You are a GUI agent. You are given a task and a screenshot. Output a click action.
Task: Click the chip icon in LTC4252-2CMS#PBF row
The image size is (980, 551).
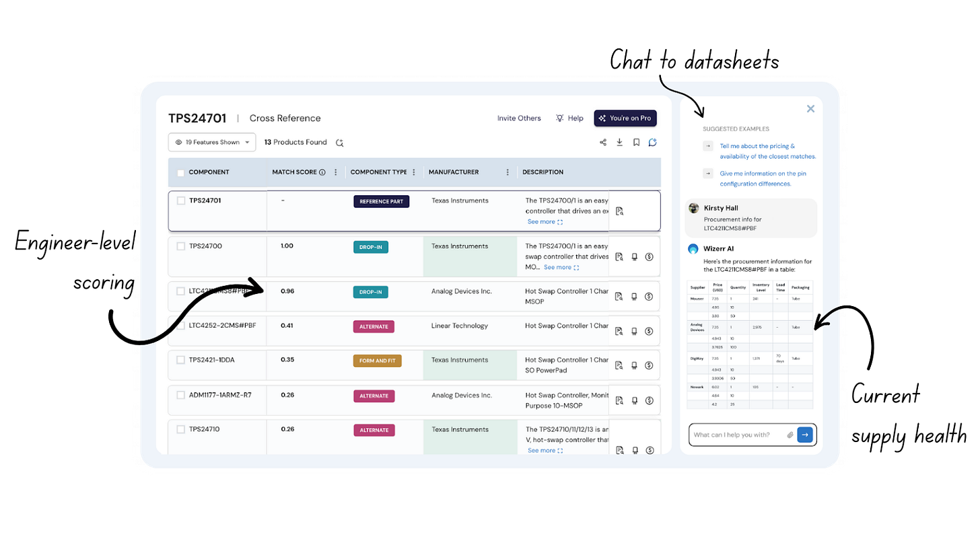pos(634,331)
